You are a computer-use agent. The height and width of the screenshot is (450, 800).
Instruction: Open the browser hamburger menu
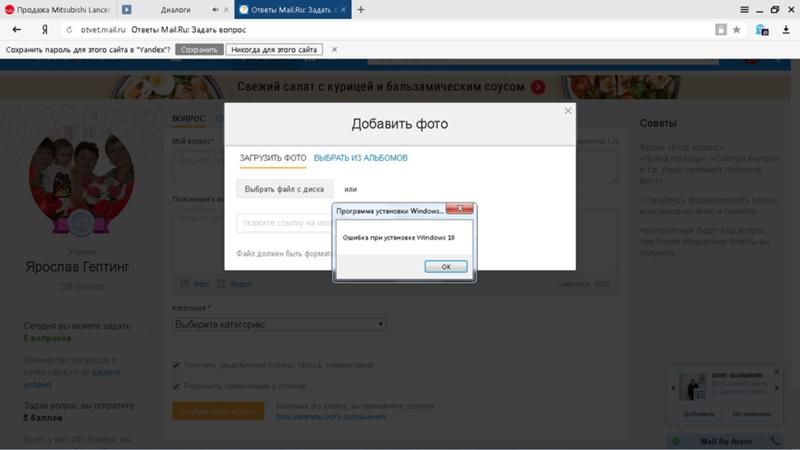pos(744,9)
